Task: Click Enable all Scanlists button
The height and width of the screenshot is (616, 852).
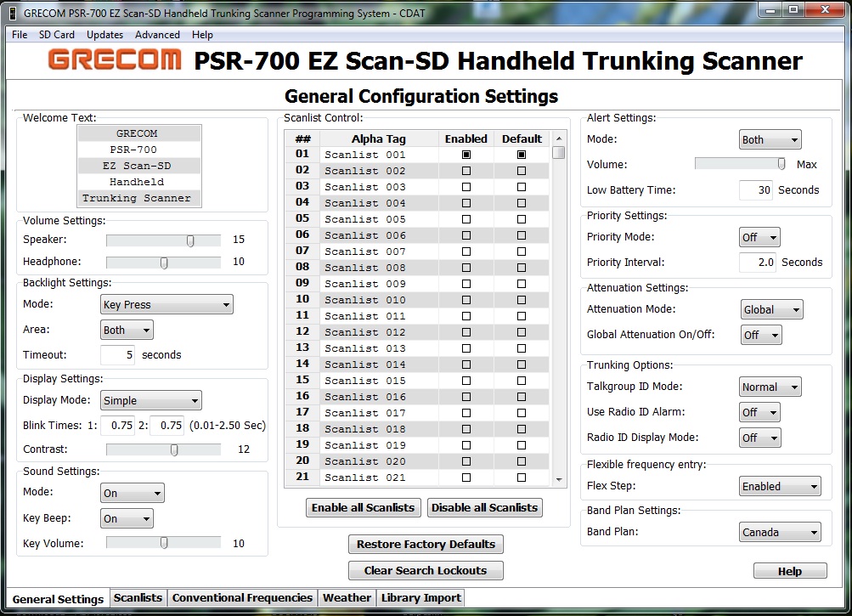Action: click(x=363, y=508)
